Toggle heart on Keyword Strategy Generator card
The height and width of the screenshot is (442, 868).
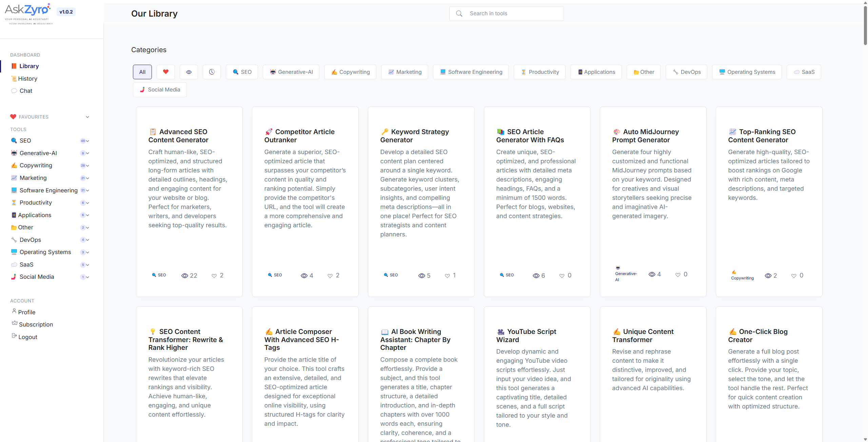pyautogui.click(x=447, y=276)
